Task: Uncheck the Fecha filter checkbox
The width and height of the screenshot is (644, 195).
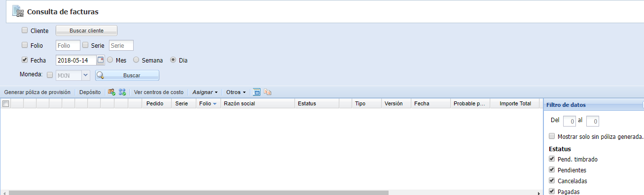Action: 25,60
